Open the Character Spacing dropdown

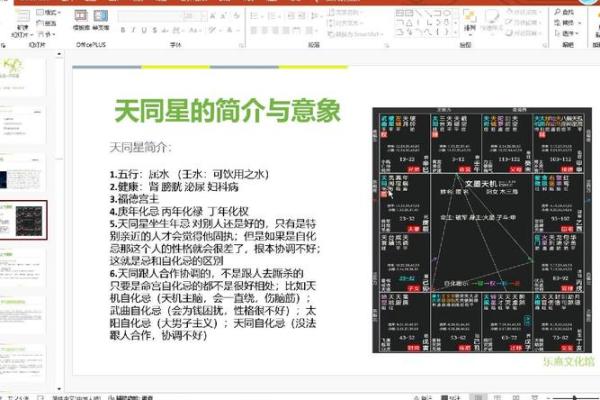tap(177, 30)
